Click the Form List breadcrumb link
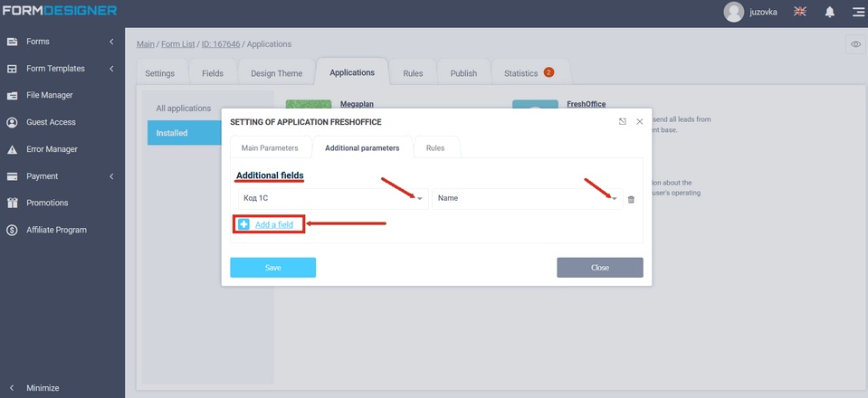Image resolution: width=868 pixels, height=398 pixels. coord(177,43)
